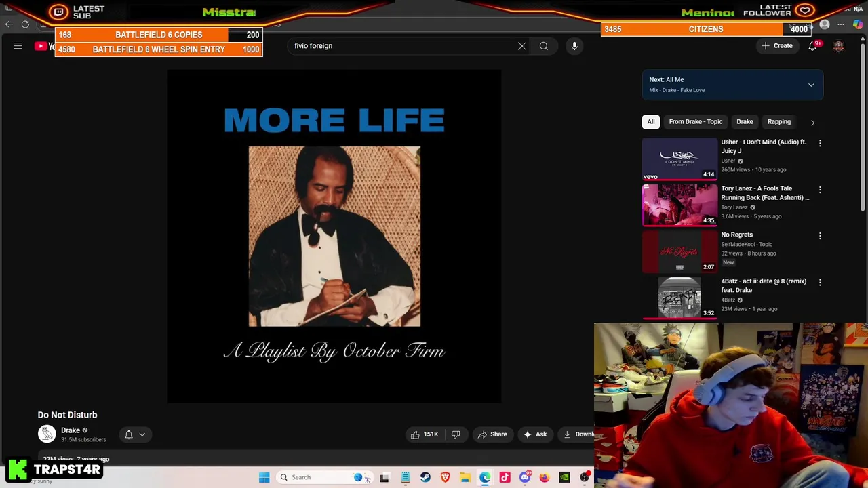Dislike the Do Not Disturb video
Screen dimensions: 868x488
coord(456,434)
